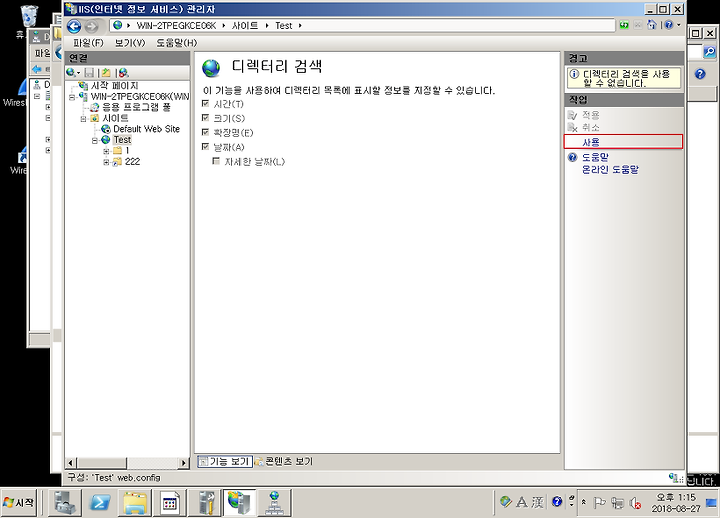
Task: Open the breadcrumb arrow after 사이트
Action: 267,26
